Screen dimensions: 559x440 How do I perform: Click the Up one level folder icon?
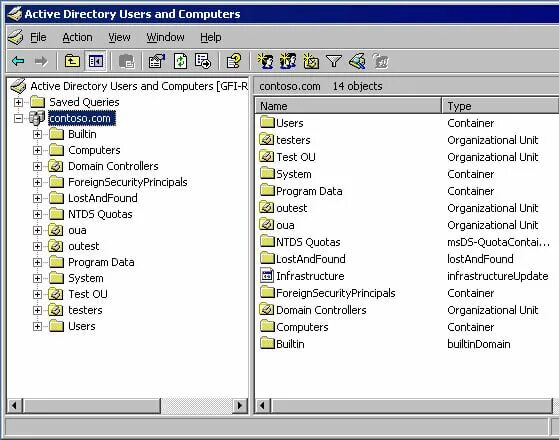coord(72,61)
